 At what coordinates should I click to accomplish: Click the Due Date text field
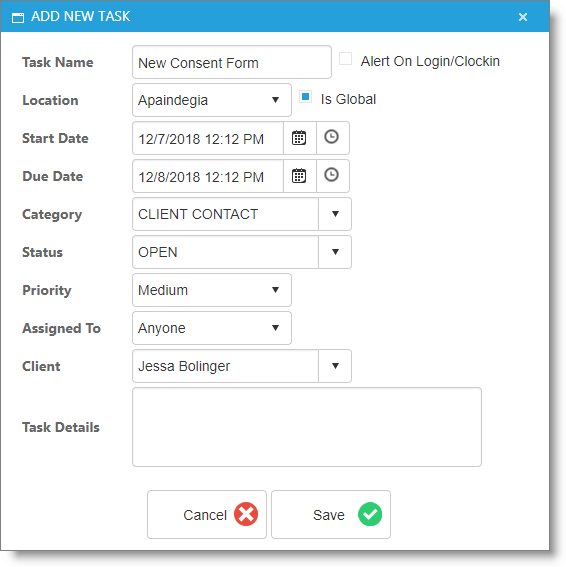208,176
